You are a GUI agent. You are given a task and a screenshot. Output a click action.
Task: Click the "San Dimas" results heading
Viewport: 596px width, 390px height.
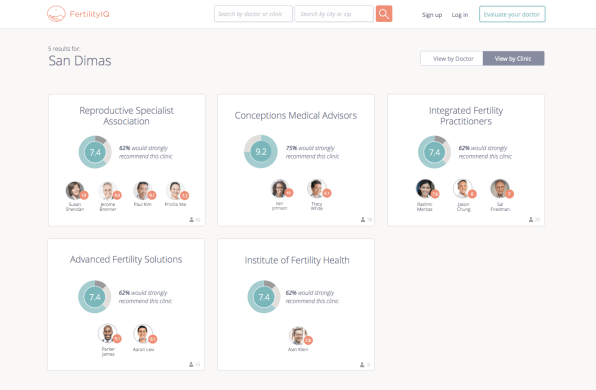tap(80, 61)
